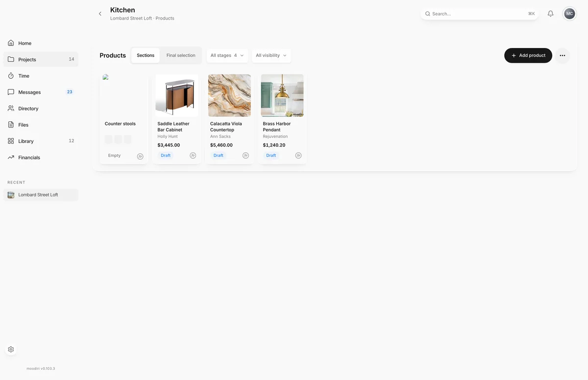The width and height of the screenshot is (588, 380).
Task: Click the Kitchen page title
Action: point(122,10)
